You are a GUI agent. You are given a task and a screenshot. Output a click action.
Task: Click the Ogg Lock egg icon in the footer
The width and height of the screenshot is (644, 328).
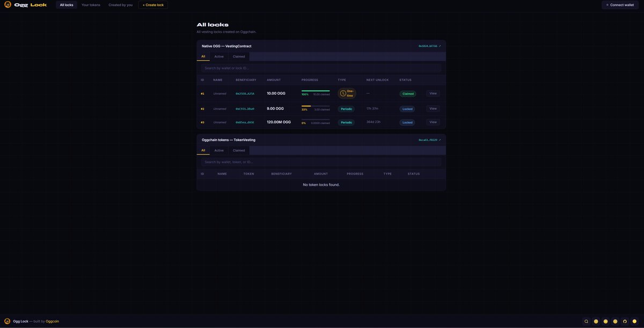click(8, 321)
